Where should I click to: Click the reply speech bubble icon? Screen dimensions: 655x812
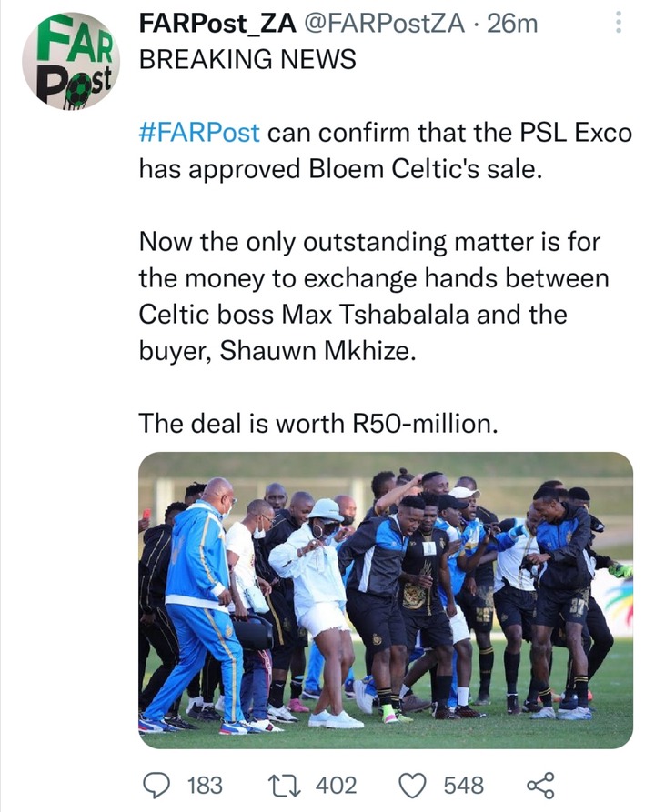[156, 785]
